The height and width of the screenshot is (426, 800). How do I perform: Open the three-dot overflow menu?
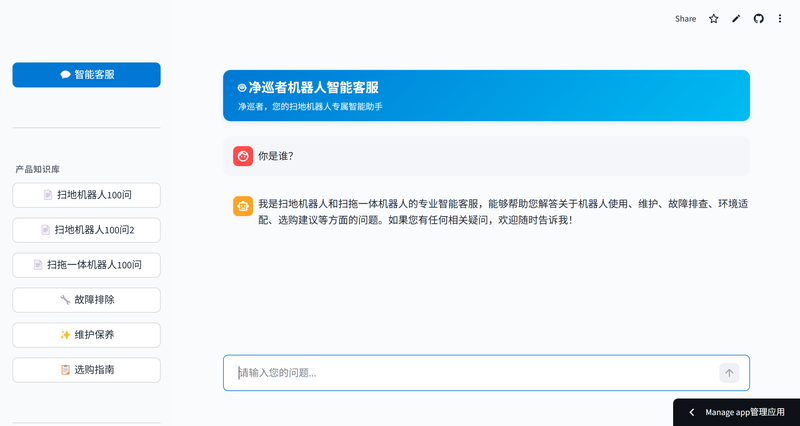780,19
